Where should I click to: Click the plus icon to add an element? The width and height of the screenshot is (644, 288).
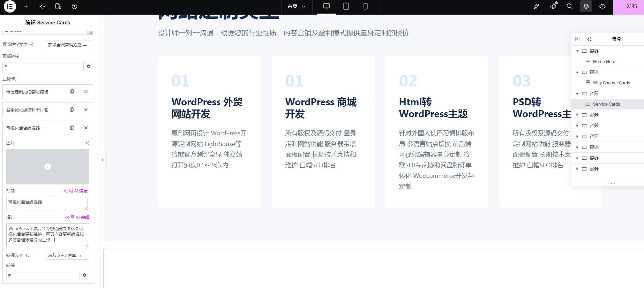26,6
